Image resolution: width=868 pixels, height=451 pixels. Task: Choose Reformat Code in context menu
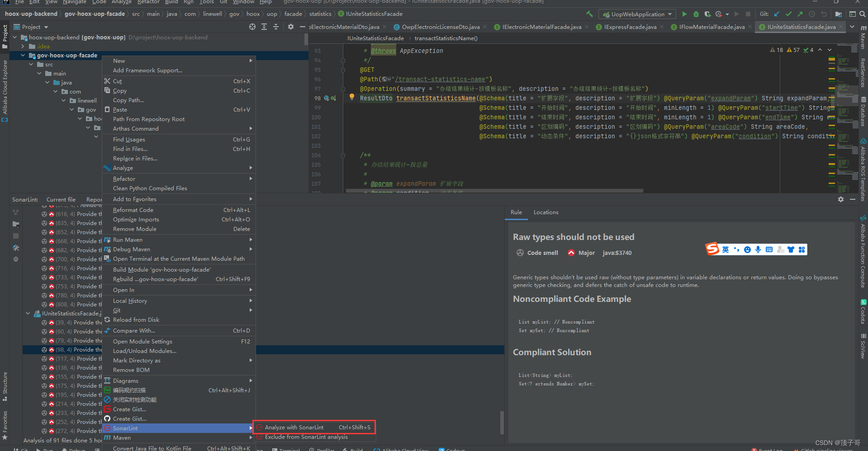pos(179,210)
